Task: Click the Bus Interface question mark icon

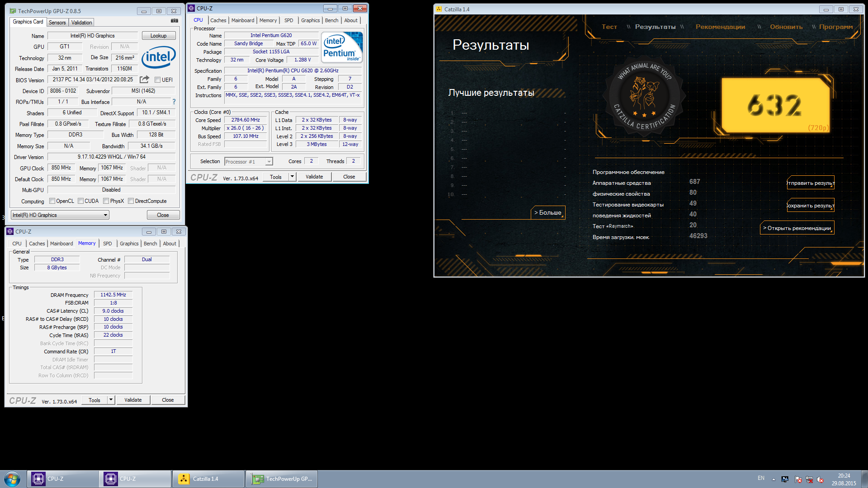Action: [x=174, y=102]
